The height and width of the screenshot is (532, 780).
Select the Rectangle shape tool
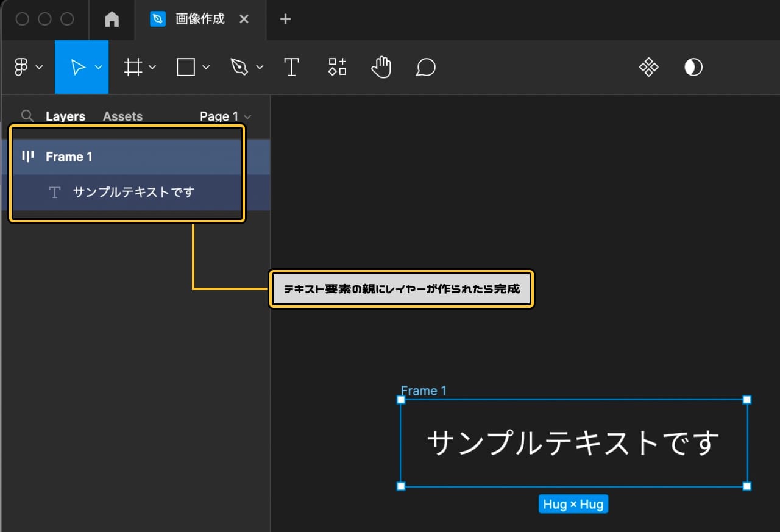[186, 67]
